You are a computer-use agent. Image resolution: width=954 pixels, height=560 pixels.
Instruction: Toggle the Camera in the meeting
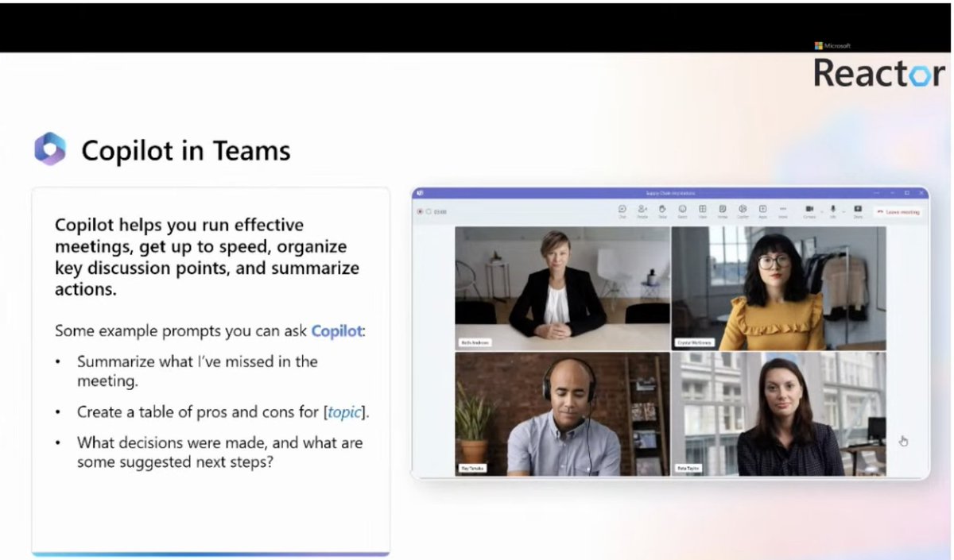[x=809, y=211]
